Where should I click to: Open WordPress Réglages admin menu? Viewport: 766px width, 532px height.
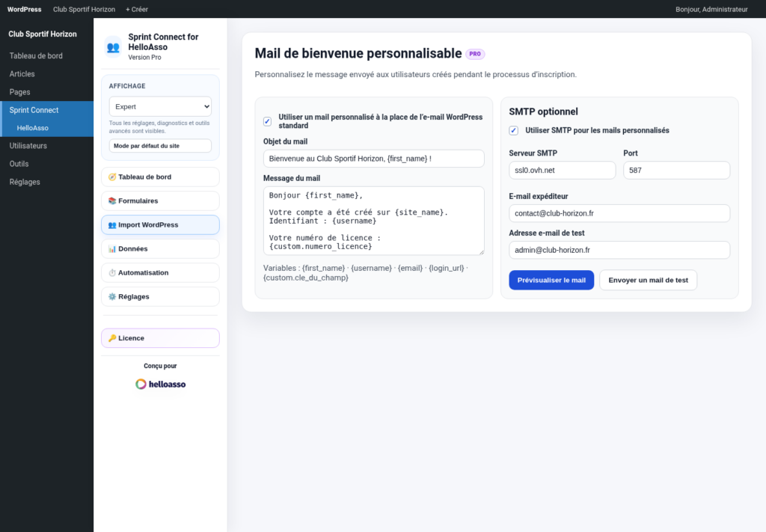point(46,182)
